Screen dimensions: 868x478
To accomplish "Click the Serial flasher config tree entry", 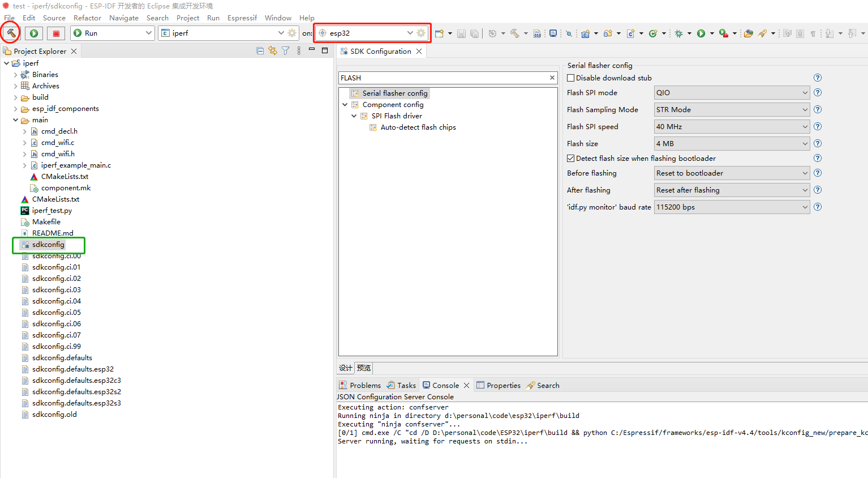I will click(x=396, y=93).
